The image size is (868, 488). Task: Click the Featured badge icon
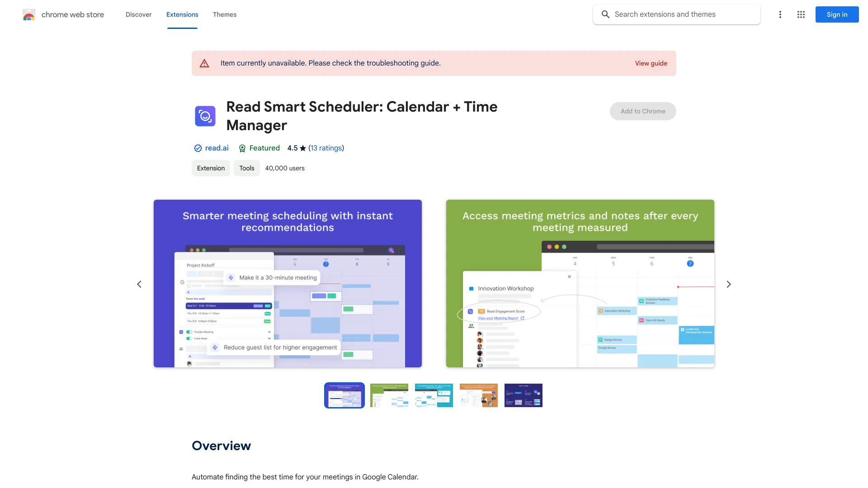click(x=241, y=148)
